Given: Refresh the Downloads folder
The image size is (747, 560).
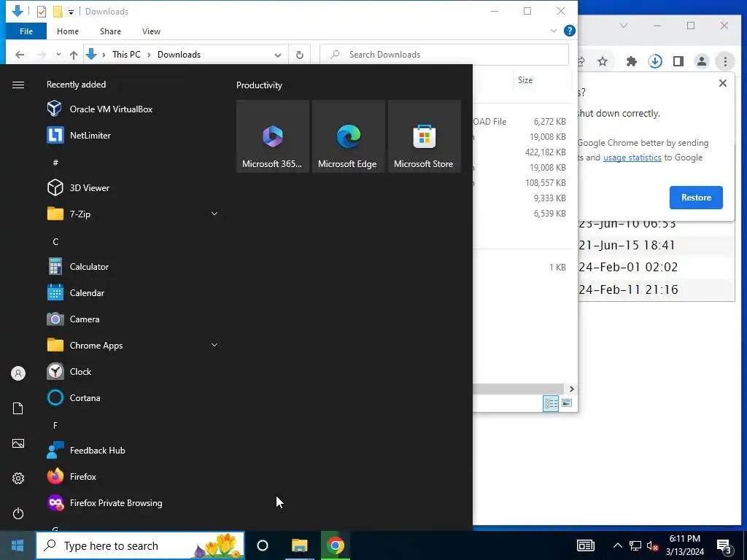Looking at the screenshot, I should (x=300, y=55).
